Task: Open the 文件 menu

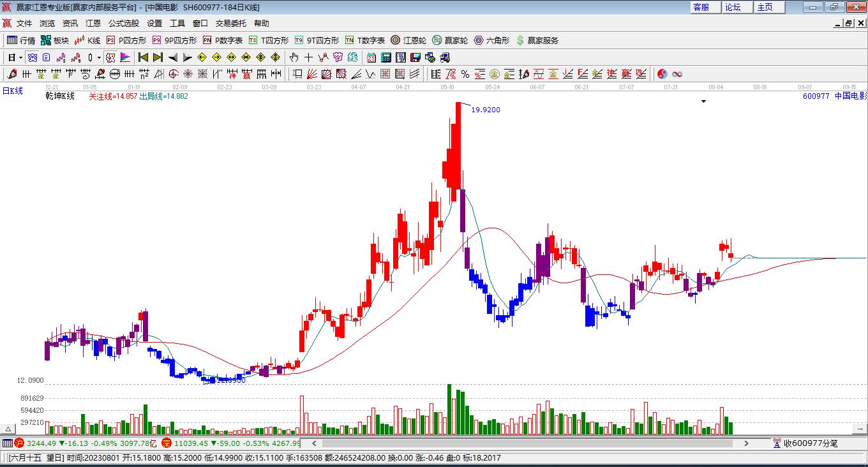Action: pyautogui.click(x=24, y=23)
